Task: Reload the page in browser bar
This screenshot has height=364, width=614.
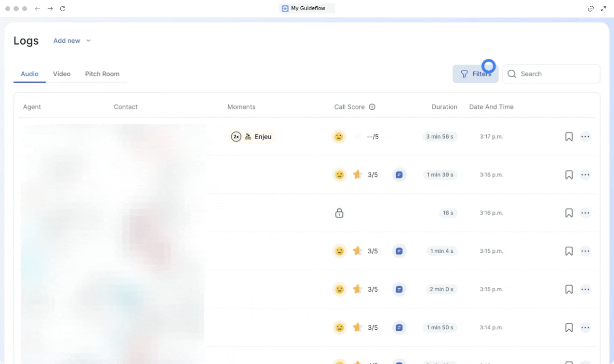Action: (x=63, y=9)
